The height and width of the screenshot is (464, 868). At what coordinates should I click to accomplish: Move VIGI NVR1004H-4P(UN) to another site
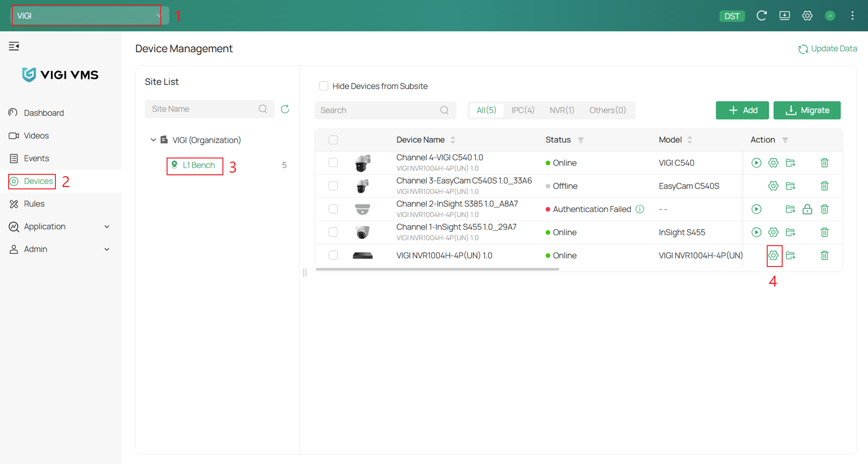[x=790, y=255]
